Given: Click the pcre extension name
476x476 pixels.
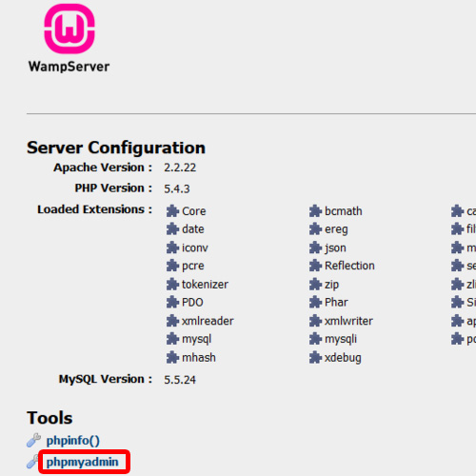Looking at the screenshot, I should click(193, 267).
